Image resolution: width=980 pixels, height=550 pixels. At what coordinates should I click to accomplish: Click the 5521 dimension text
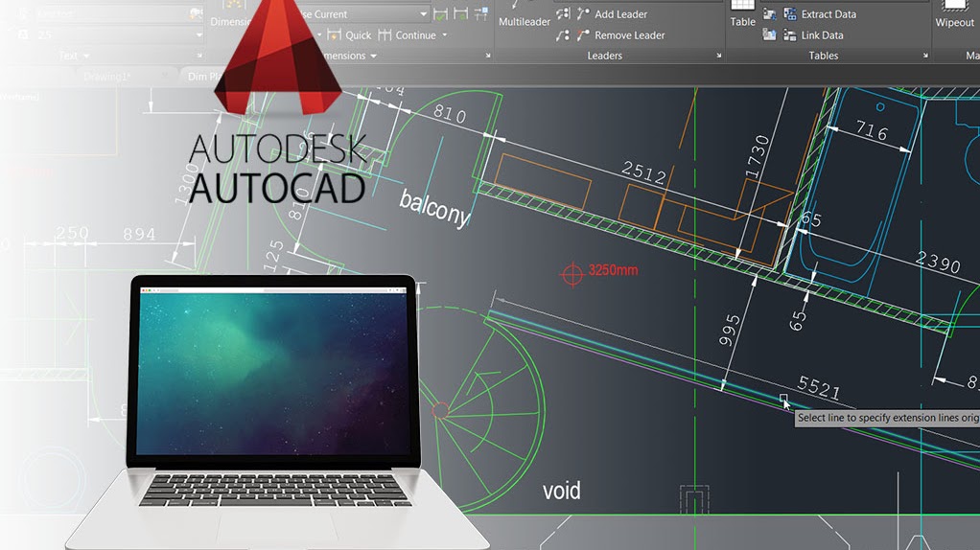(819, 388)
